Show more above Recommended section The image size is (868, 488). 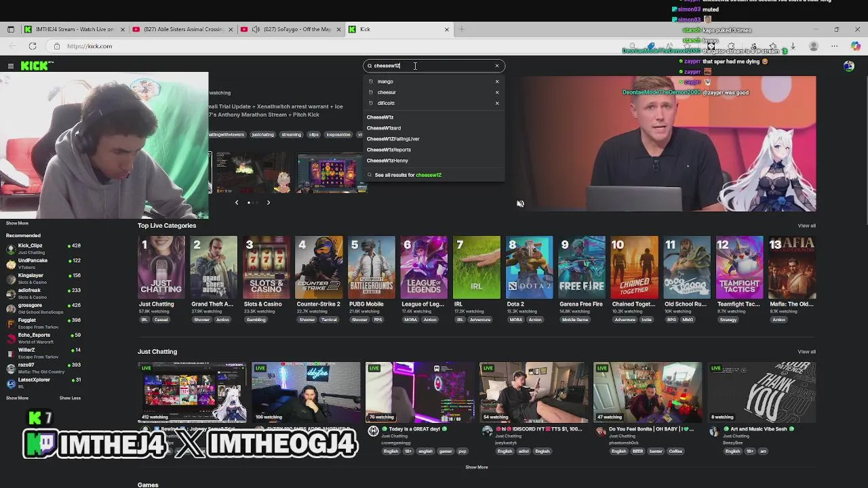(x=17, y=223)
